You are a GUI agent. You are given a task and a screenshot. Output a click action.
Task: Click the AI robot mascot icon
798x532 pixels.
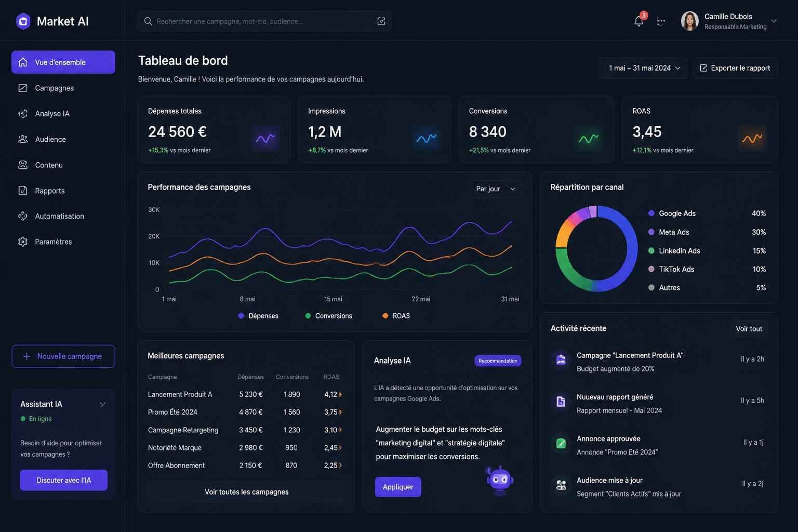(x=500, y=480)
